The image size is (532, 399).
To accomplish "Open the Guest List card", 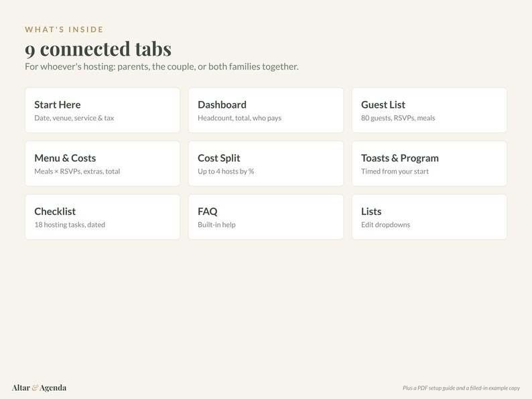I will point(429,110).
